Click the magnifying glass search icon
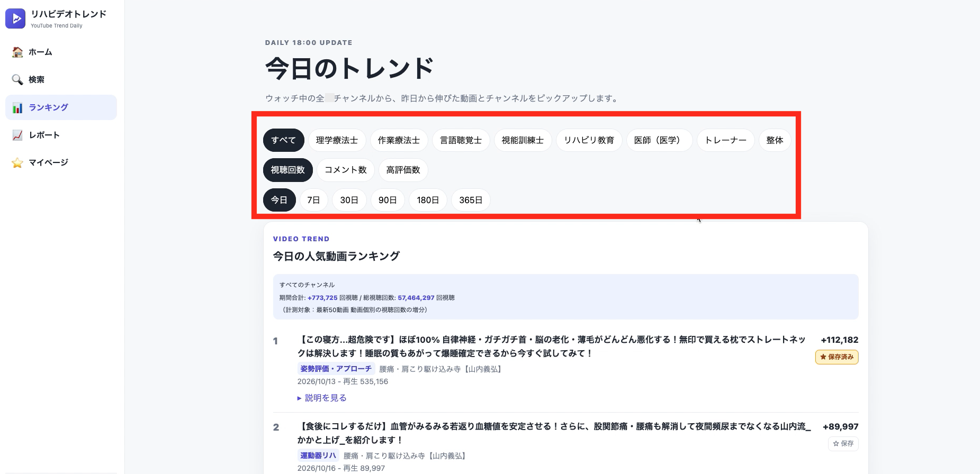This screenshot has height=474, width=980. coord(17,79)
